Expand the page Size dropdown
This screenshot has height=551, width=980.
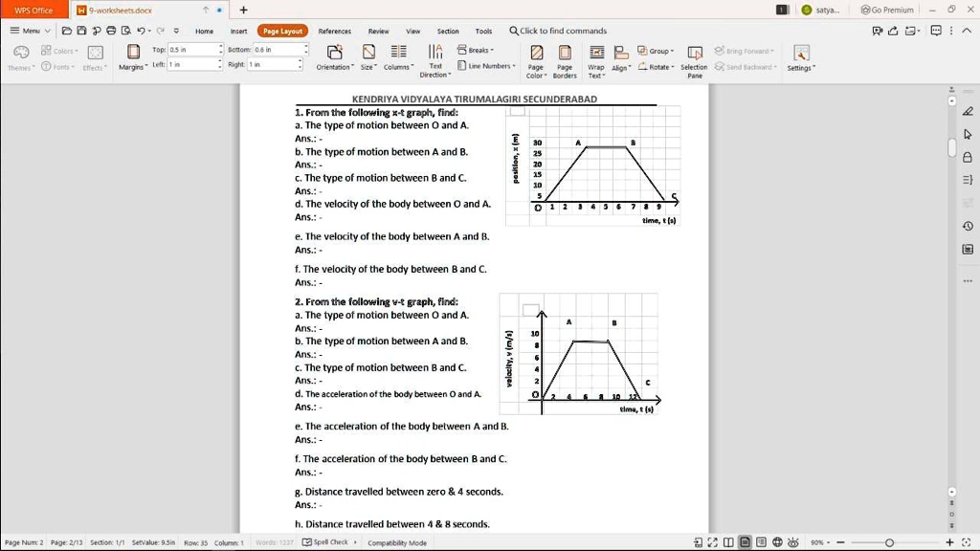tap(368, 58)
